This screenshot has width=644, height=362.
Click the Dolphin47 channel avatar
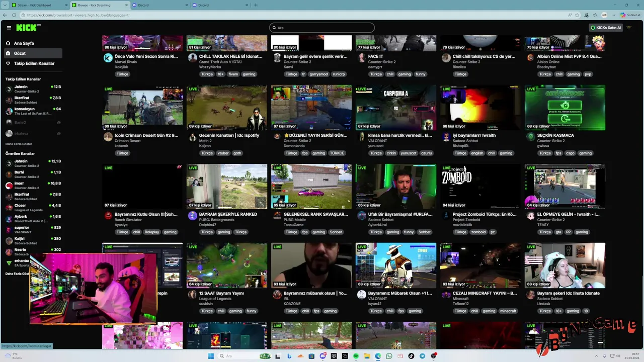pos(192,216)
